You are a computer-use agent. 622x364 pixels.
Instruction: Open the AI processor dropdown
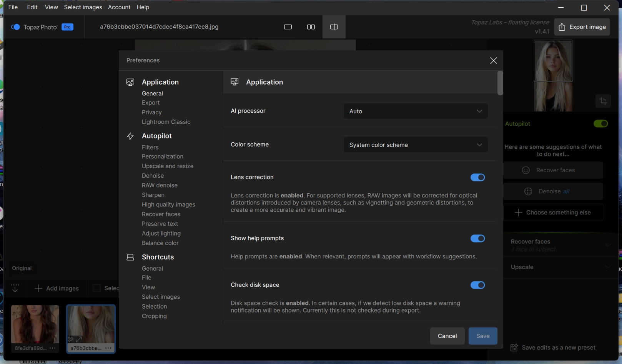(415, 111)
